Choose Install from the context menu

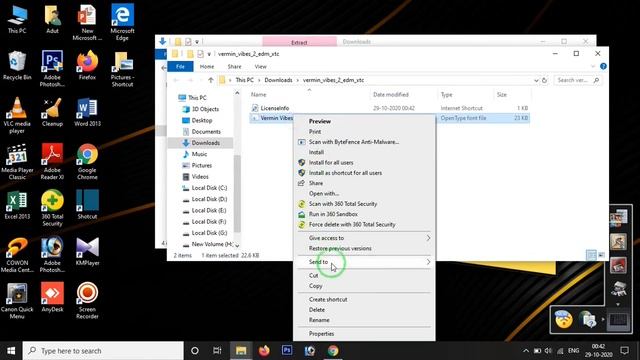[364, 152]
